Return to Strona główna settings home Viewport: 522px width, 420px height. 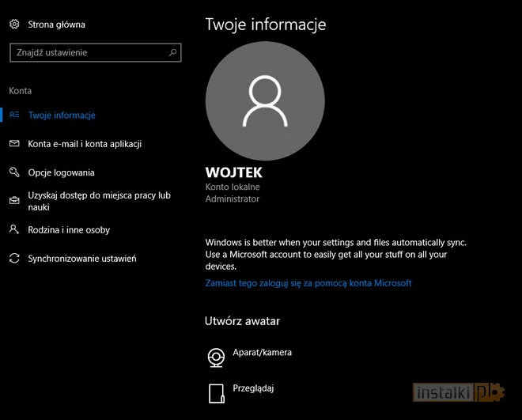click(56, 25)
